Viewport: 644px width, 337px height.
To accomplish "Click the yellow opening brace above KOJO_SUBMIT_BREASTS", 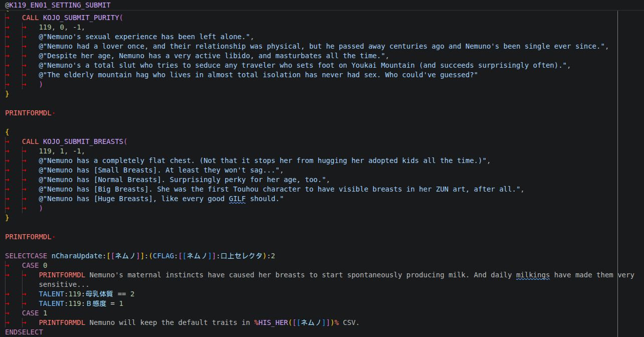I will click(7, 132).
